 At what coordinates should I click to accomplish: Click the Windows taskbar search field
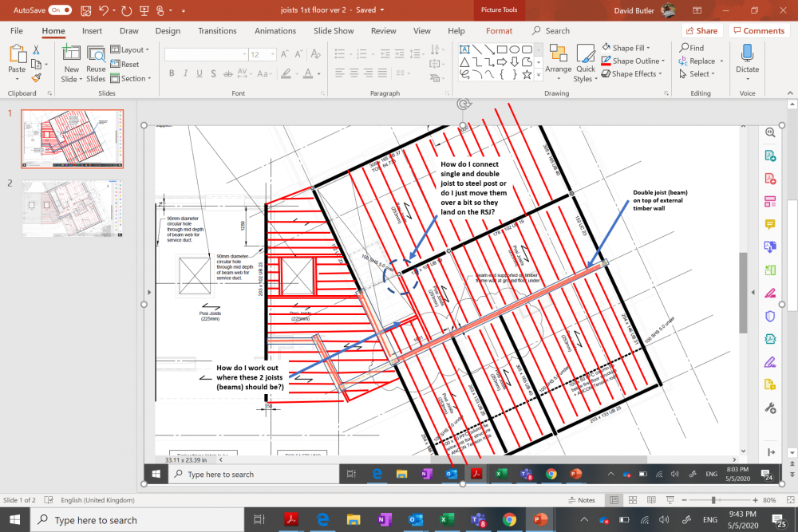(x=137, y=520)
